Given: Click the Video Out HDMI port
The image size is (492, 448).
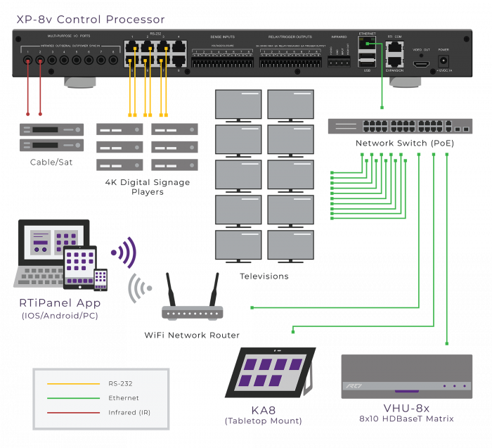Looking at the screenshot, I should point(421,64).
